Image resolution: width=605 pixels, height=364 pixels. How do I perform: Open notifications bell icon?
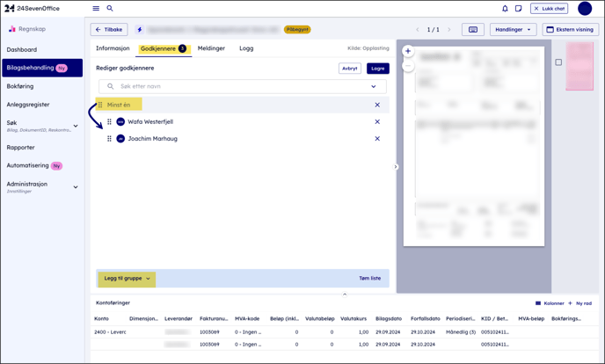(505, 9)
